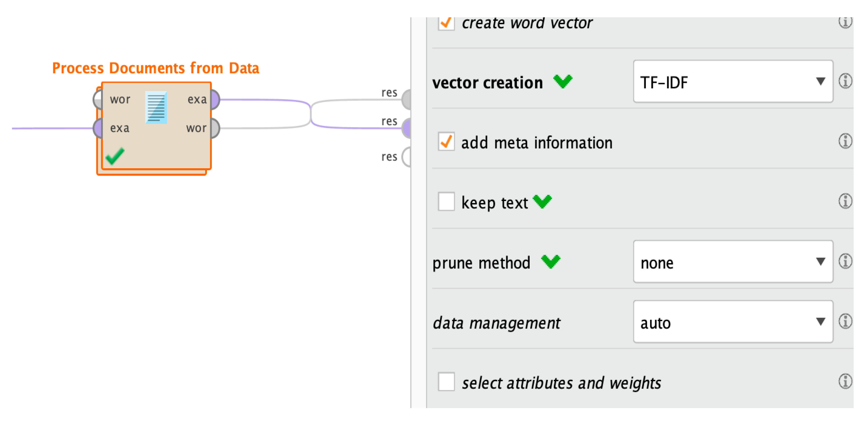Uncheck add meta information

(x=446, y=142)
